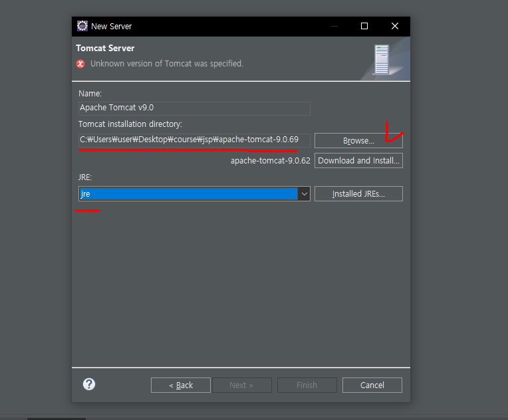Cancel the New Server dialog
The width and height of the screenshot is (508, 420).
click(372, 385)
